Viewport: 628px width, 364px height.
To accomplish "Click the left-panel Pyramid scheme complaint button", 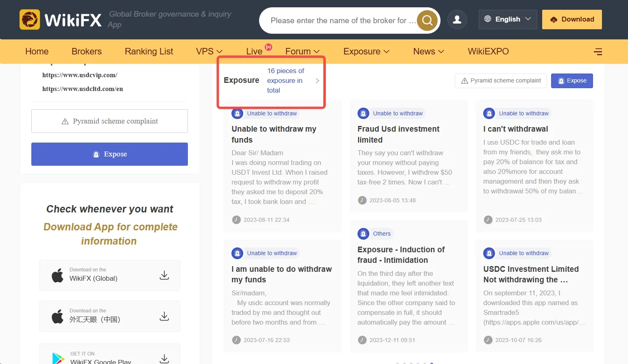I will click(x=109, y=121).
